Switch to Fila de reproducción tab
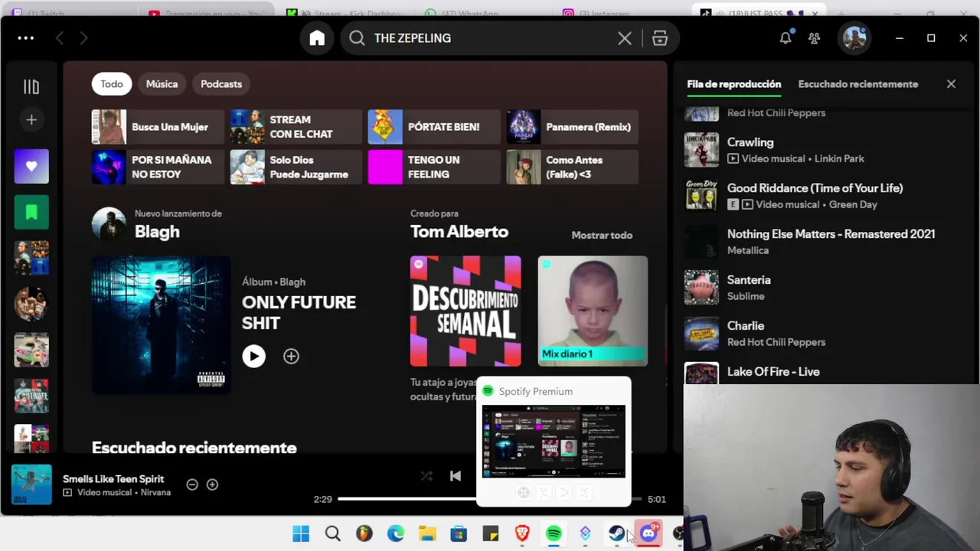The width and height of the screenshot is (980, 551). tap(733, 84)
